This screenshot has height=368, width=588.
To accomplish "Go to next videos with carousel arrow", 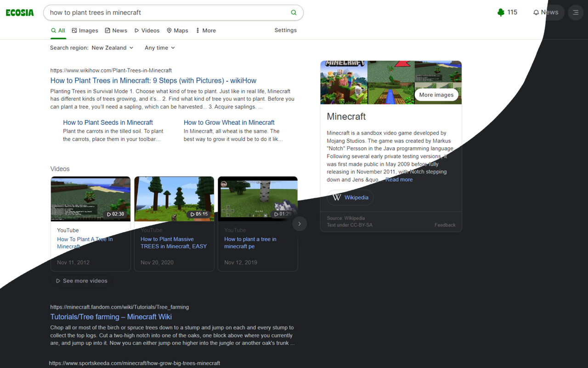I will pos(300,224).
